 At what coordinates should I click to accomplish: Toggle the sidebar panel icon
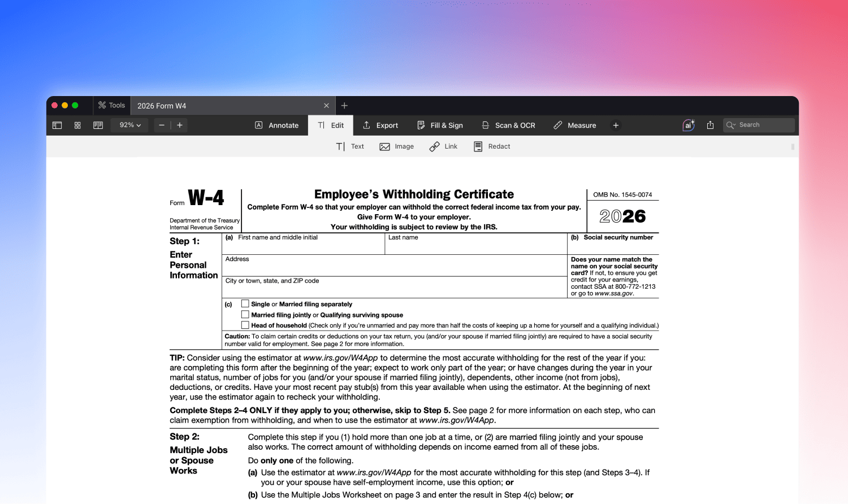pos(57,125)
